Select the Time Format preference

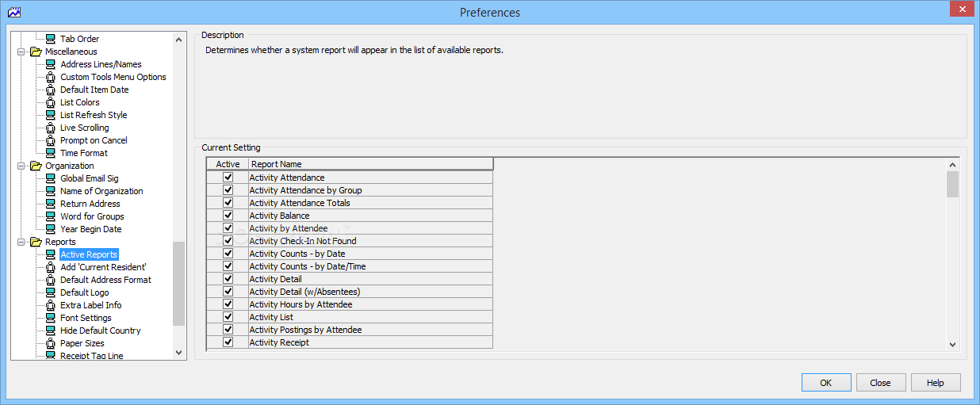84,153
